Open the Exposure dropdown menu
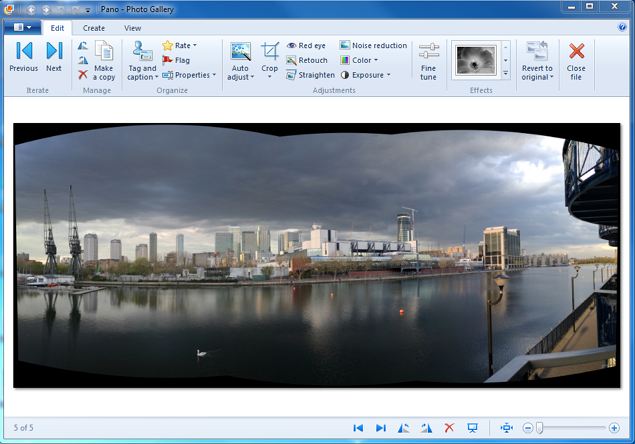Image resolution: width=635 pixels, height=444 pixels. [x=366, y=75]
